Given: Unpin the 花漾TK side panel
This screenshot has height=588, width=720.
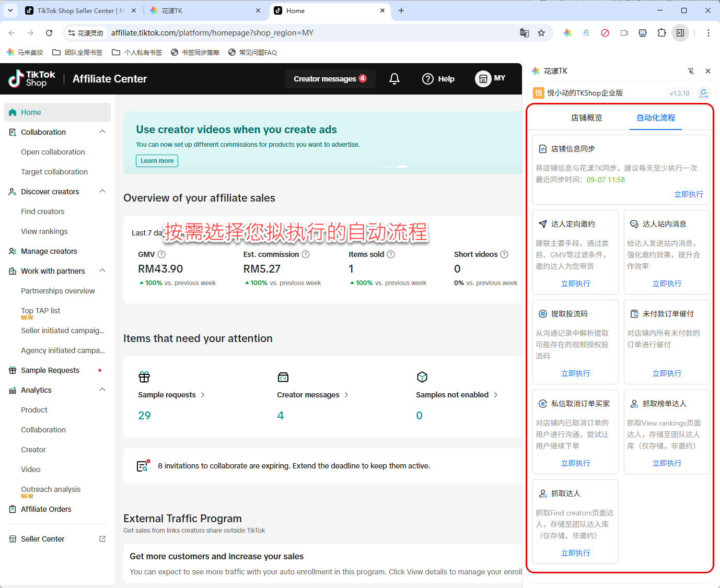Looking at the screenshot, I should click(x=691, y=71).
